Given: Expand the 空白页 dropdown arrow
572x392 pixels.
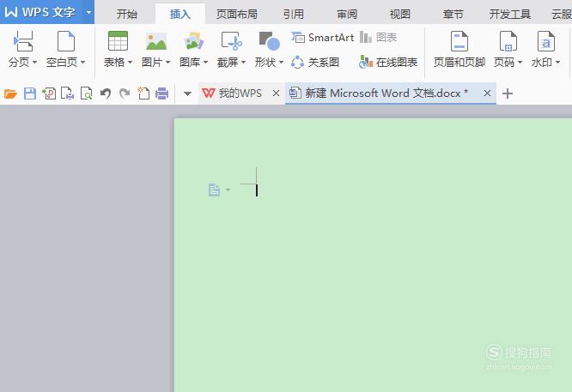Looking at the screenshot, I should click(x=82, y=63).
